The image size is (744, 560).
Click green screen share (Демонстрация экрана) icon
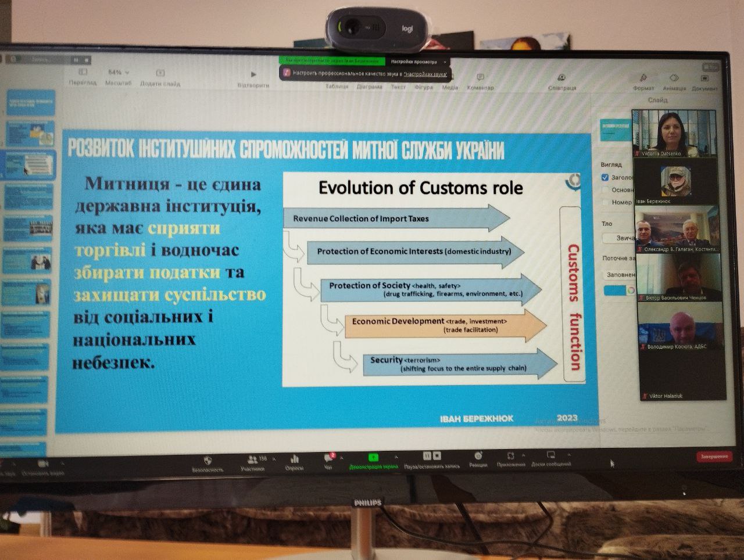(x=373, y=458)
